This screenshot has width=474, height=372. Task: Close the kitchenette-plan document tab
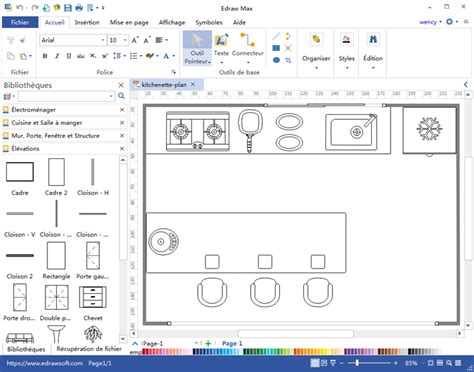tap(193, 84)
